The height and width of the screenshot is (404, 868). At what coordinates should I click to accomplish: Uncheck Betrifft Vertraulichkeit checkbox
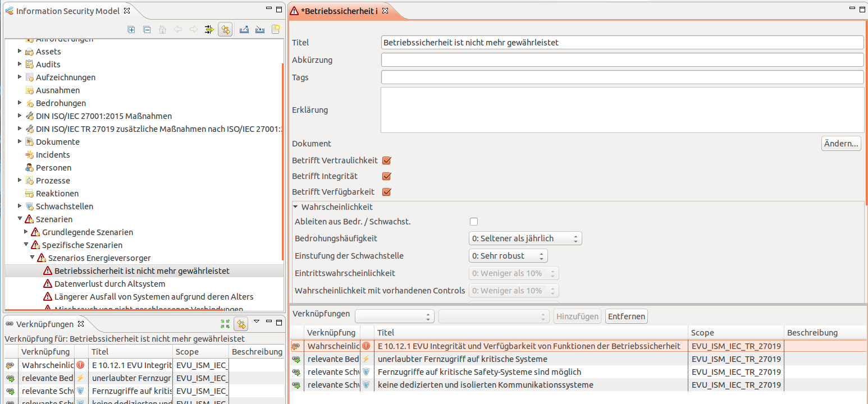coord(386,160)
